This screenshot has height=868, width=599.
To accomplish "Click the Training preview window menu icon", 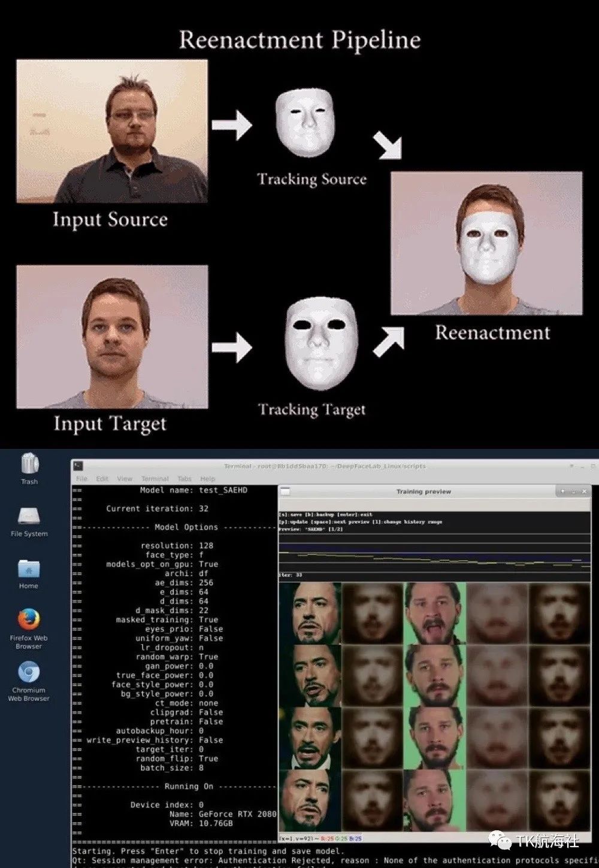I will click(x=285, y=491).
